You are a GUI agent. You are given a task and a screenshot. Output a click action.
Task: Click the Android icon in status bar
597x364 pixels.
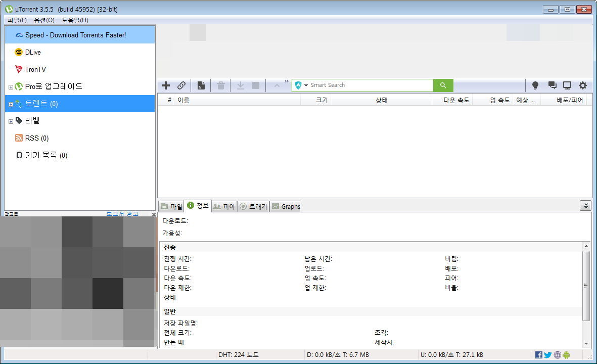pos(566,355)
